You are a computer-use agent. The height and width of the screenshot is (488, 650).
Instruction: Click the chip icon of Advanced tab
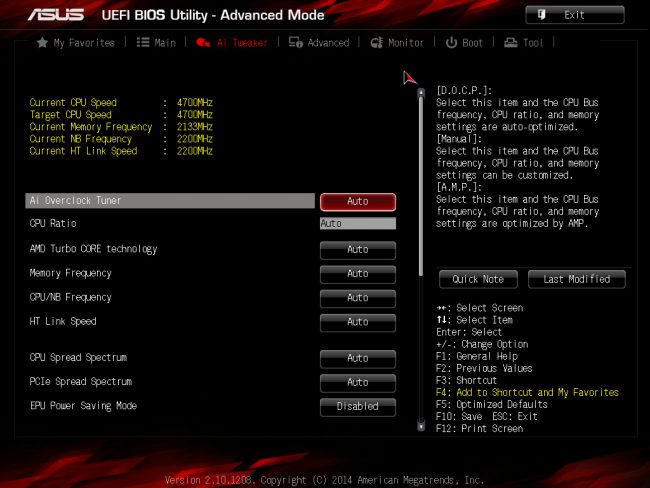point(296,43)
